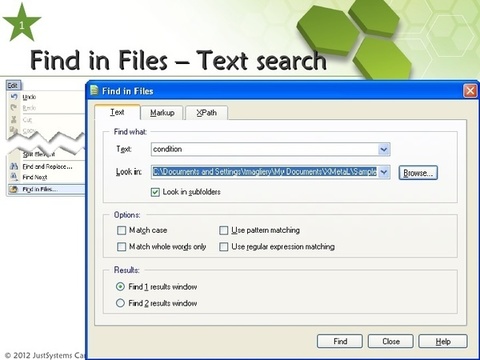Click the Find Next icon
Viewport: 480px width, 360px height.
coord(14,177)
